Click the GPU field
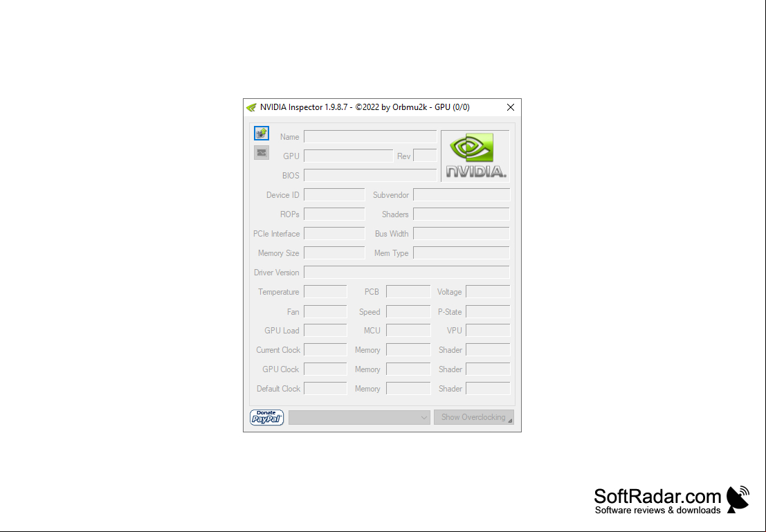 [348, 156]
